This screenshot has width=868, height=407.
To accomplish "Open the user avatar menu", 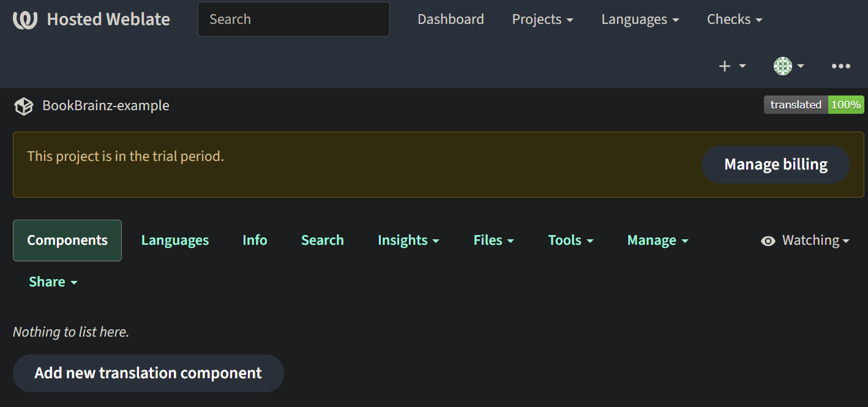I will tap(789, 66).
